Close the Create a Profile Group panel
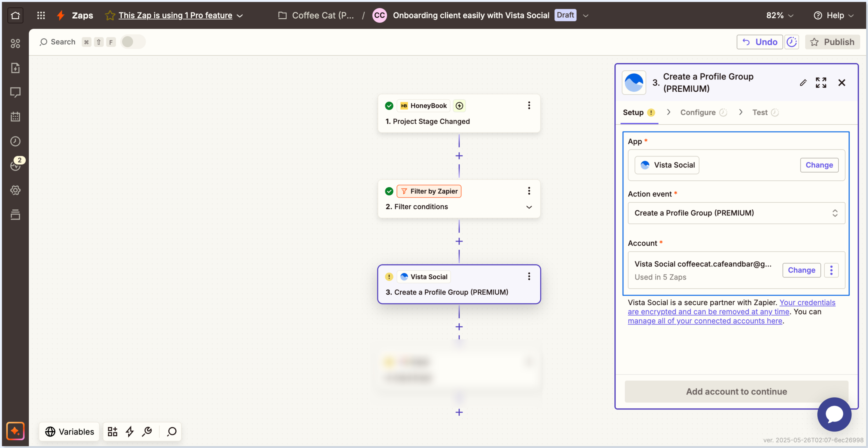The height and width of the screenshot is (448, 868). click(x=841, y=83)
